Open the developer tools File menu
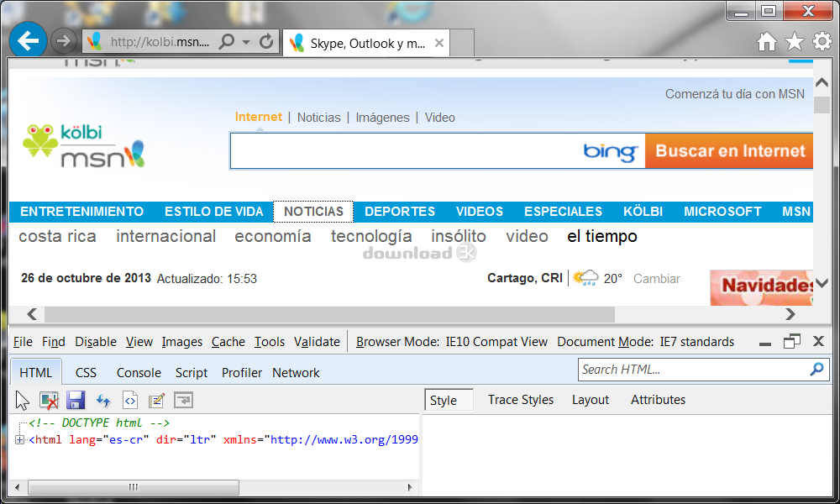The height and width of the screenshot is (504, 840). point(23,342)
